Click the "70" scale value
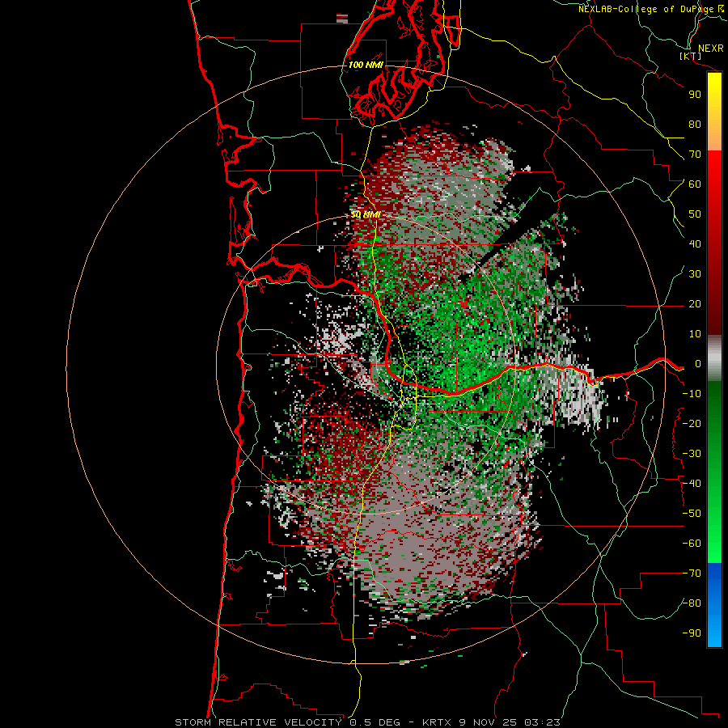The height and width of the screenshot is (728, 728). [695, 154]
